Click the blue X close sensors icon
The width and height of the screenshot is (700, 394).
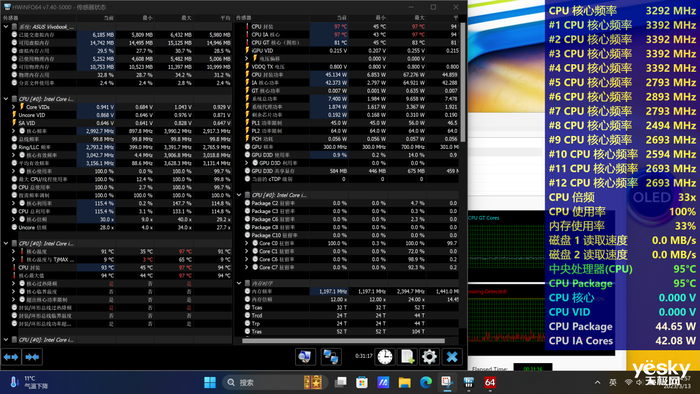pos(452,357)
